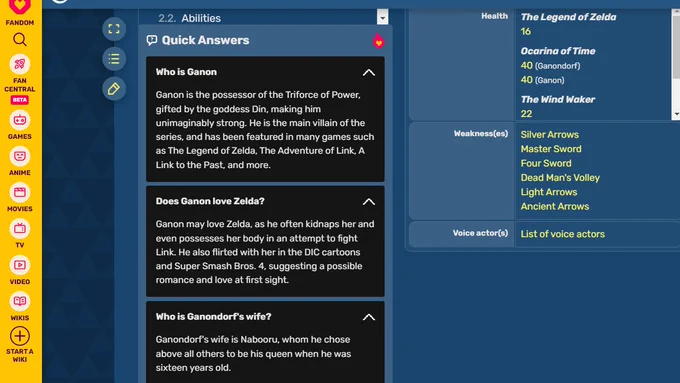Click the Quick Answers heading
Viewport: 680px width, 383px height.
coord(206,40)
